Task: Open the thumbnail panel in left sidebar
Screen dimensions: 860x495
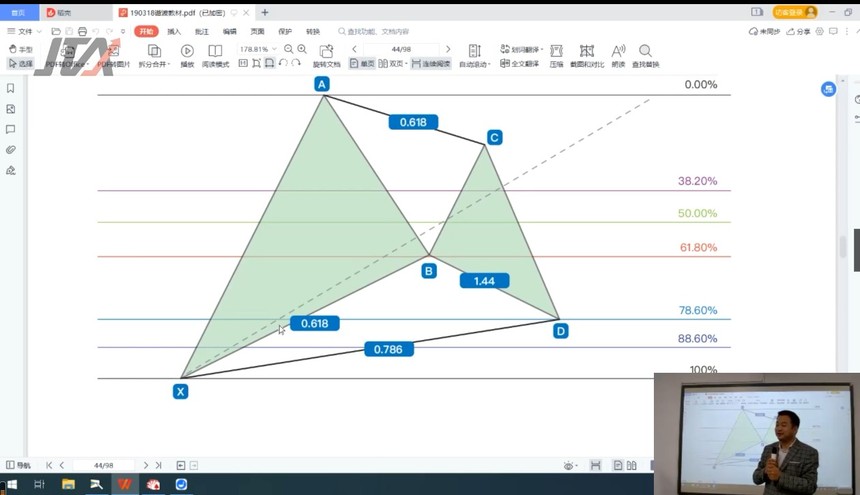Action: click(10, 109)
